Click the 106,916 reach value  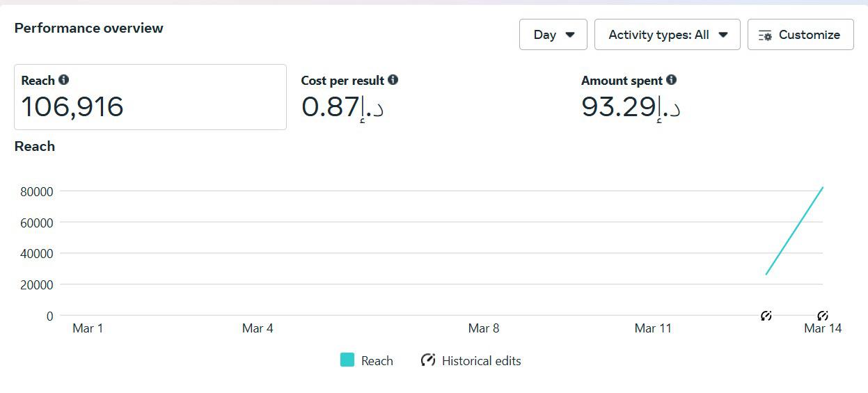tap(72, 107)
